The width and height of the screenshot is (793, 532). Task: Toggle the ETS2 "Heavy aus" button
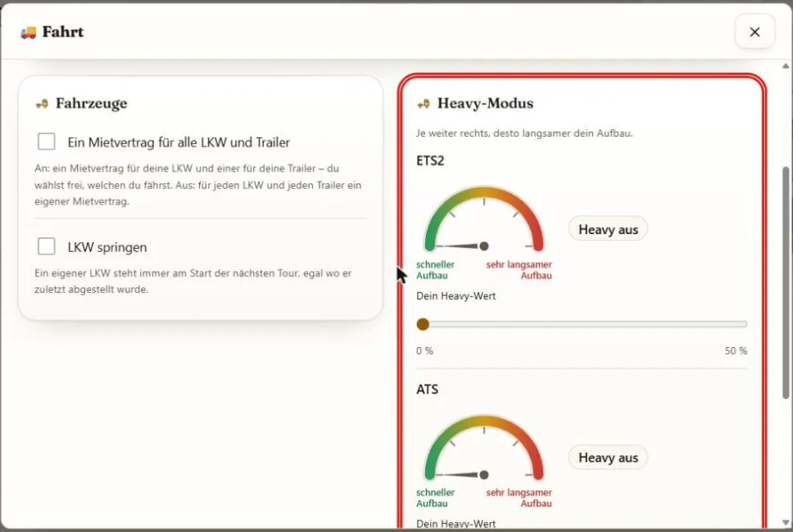pos(608,229)
